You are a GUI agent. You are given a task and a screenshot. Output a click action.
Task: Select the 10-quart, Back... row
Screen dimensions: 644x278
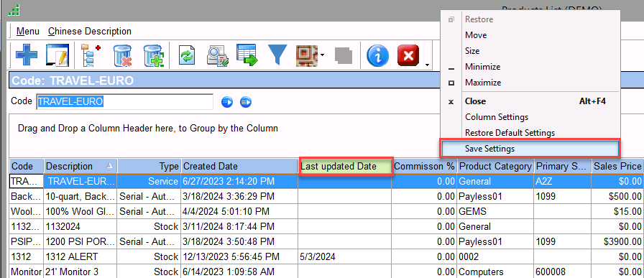[326, 196]
